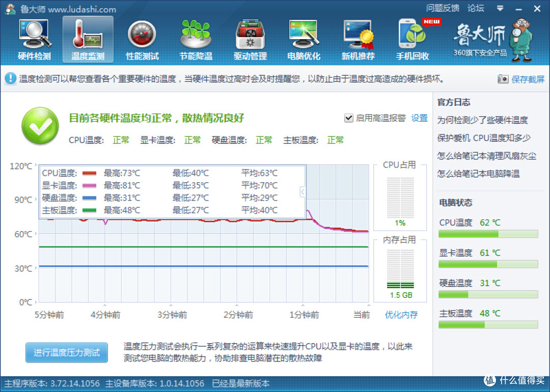Click the 360旗下安全产品 text

pyautogui.click(x=480, y=53)
